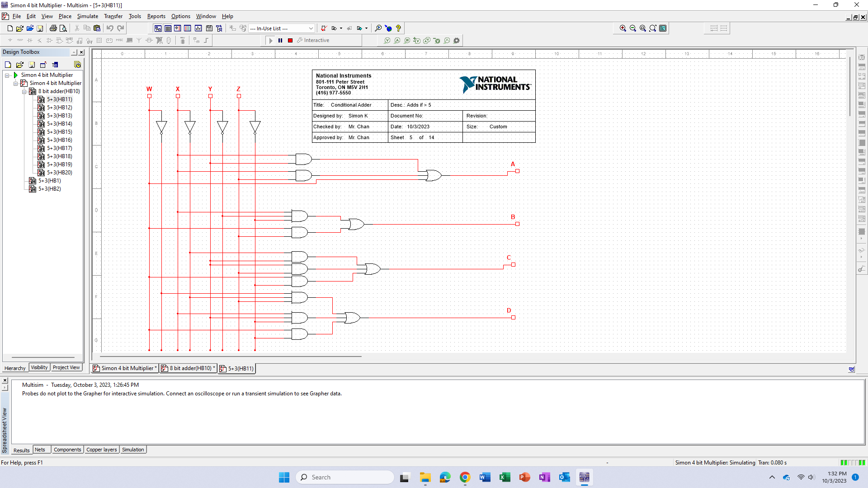Toggle the Visibility panel tab

(39, 367)
